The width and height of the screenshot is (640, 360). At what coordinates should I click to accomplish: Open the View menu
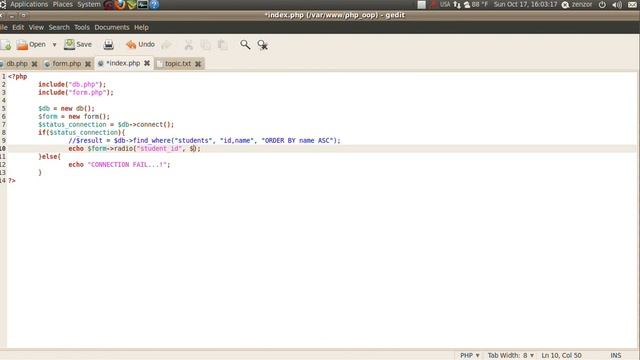(36, 27)
